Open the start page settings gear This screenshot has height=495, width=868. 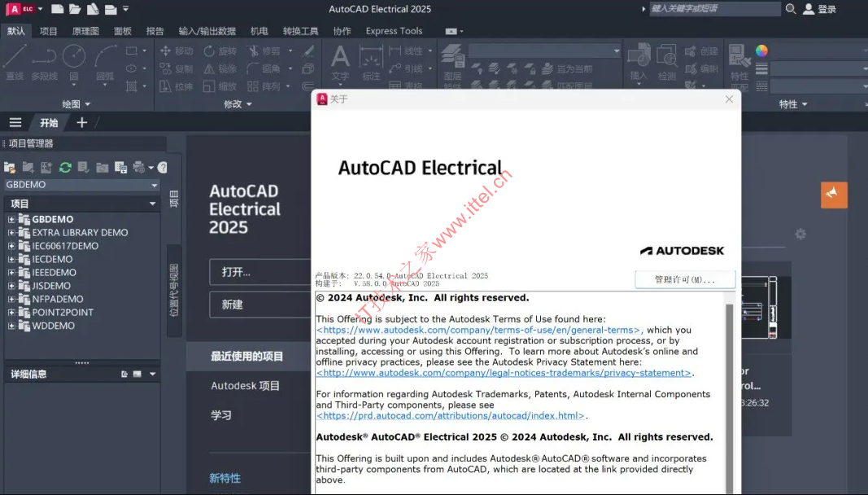[x=800, y=234]
